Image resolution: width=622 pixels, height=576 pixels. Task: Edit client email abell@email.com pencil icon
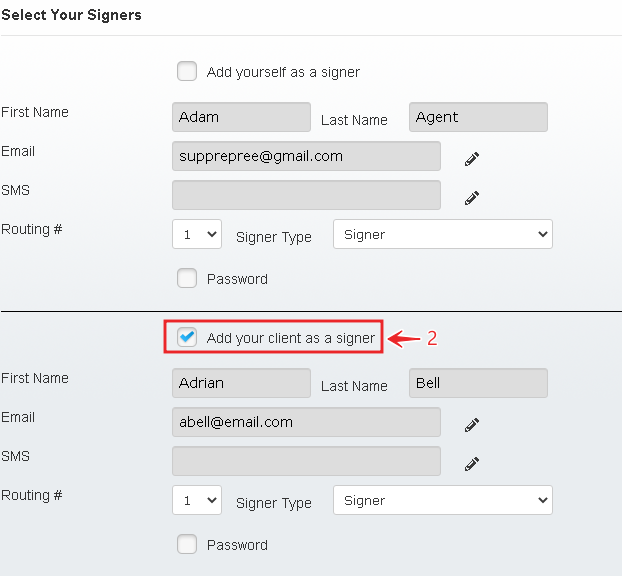(472, 424)
